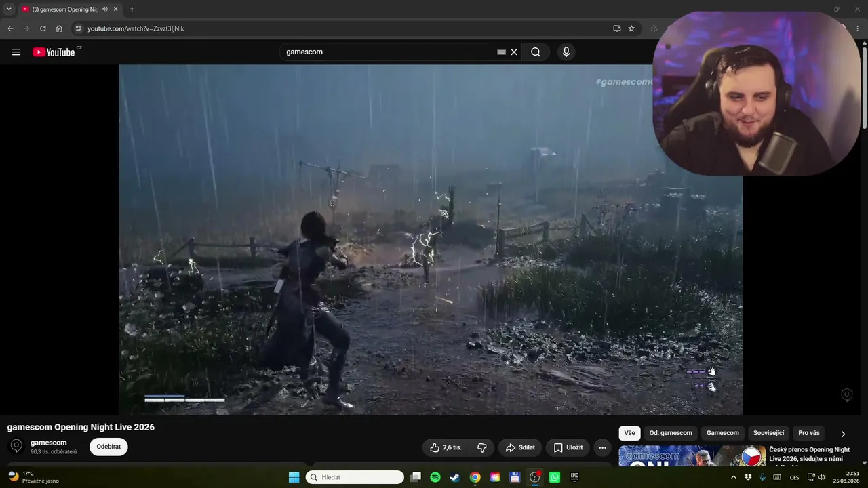Open the gamescom channel name link

pyautogui.click(x=49, y=443)
